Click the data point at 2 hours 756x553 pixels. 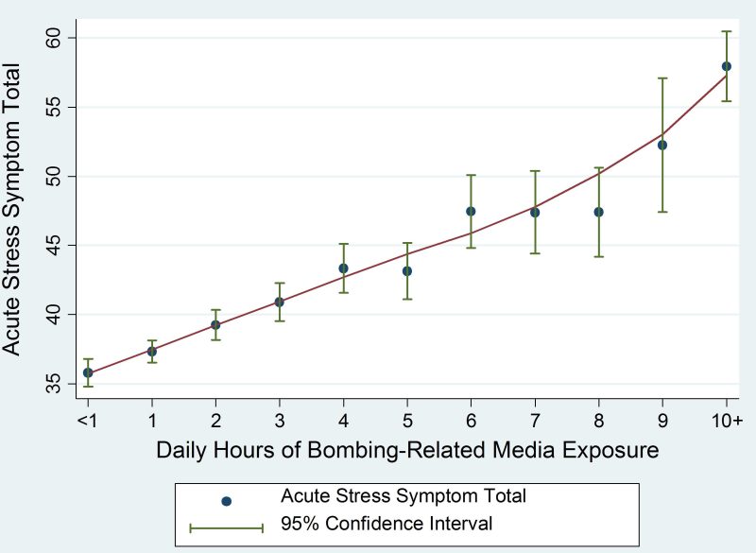tap(215, 324)
